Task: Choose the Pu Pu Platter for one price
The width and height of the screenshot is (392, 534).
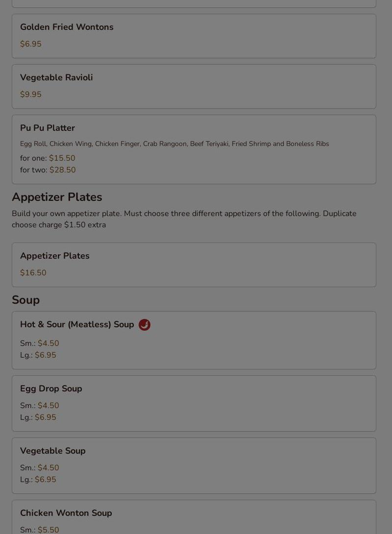Action: click(x=62, y=158)
